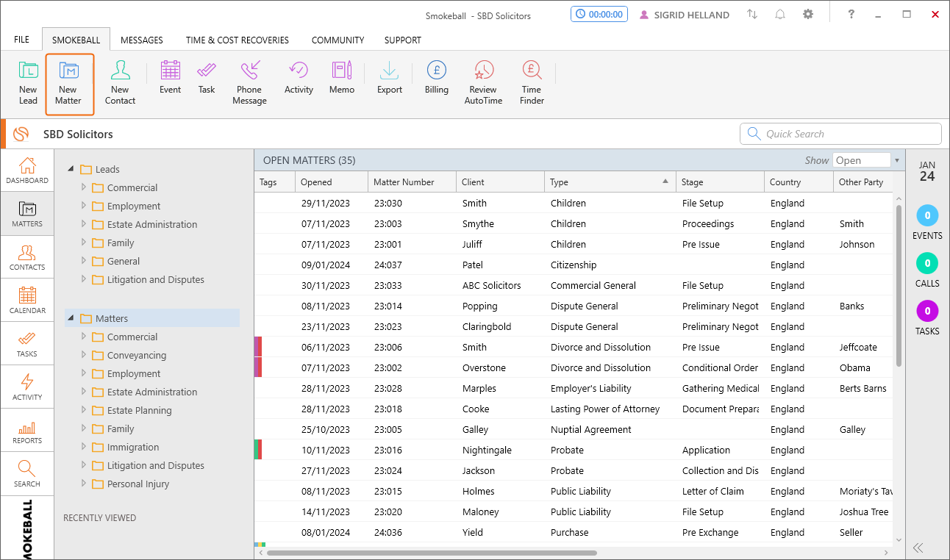Open the SUPPORT tab
Image resolution: width=950 pixels, height=560 pixels.
[403, 40]
